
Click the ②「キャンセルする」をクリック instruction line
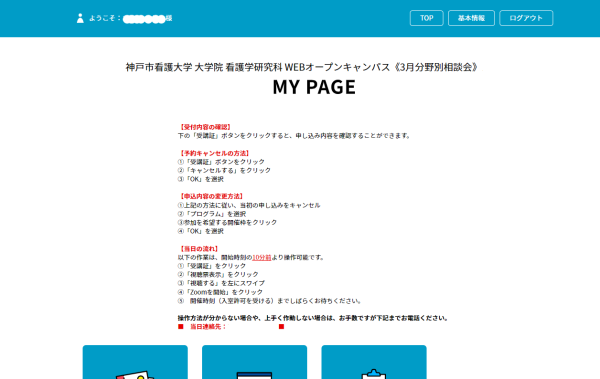tap(224, 170)
